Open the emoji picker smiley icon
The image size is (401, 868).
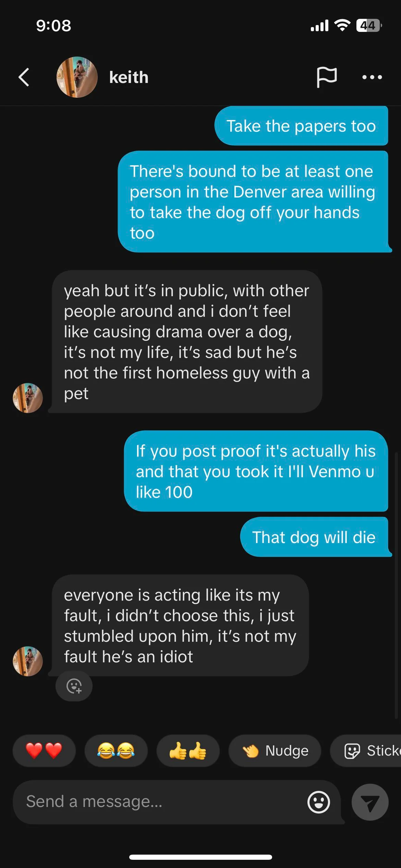point(319,802)
